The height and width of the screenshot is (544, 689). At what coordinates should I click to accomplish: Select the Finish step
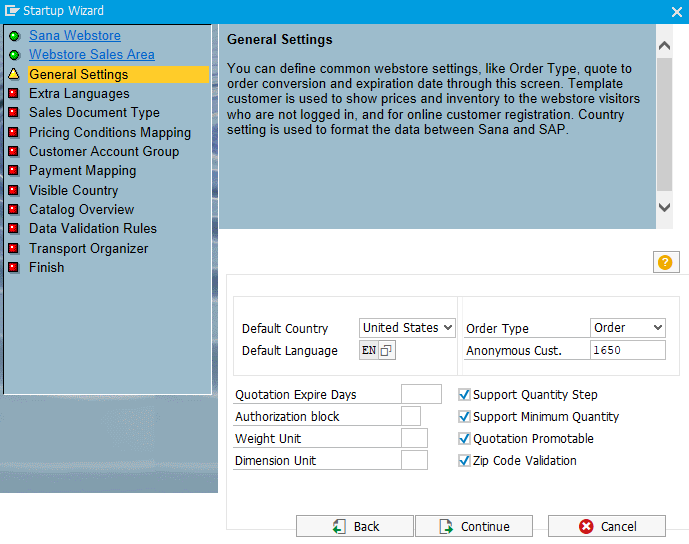[47, 267]
